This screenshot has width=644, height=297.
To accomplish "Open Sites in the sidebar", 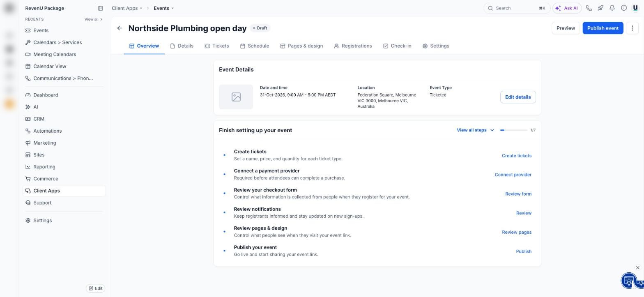I will 64,155.
